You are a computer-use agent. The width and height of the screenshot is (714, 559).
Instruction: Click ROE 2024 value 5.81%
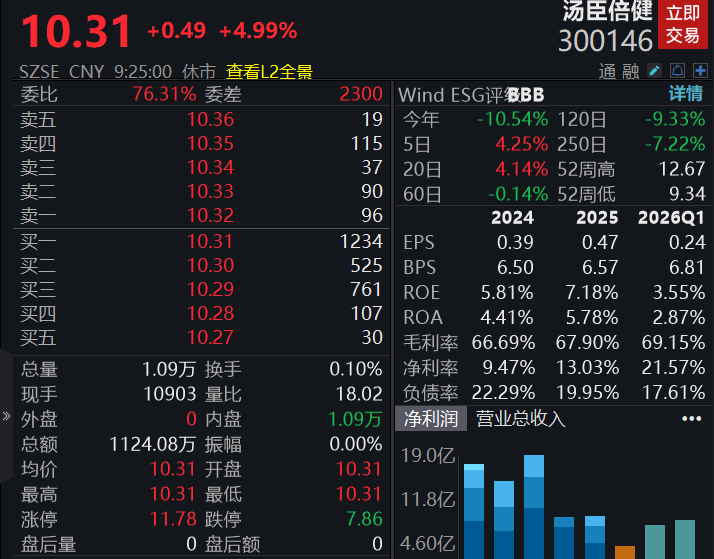point(507,292)
